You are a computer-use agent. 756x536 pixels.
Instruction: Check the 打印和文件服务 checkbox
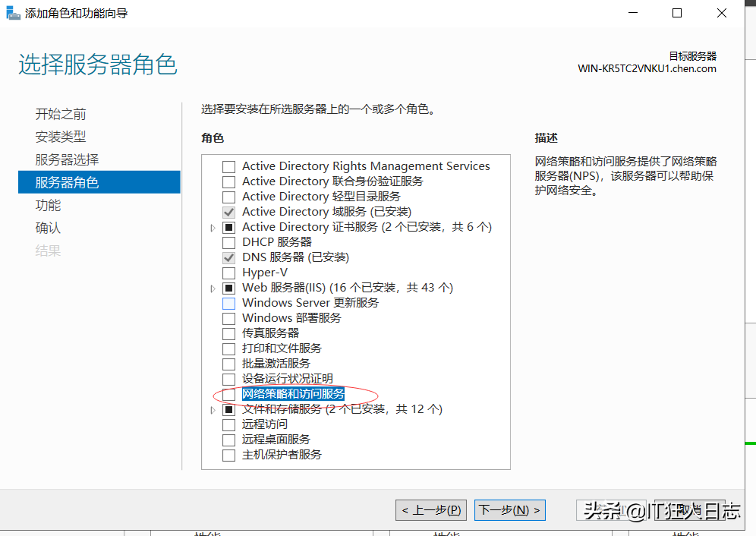(x=228, y=349)
